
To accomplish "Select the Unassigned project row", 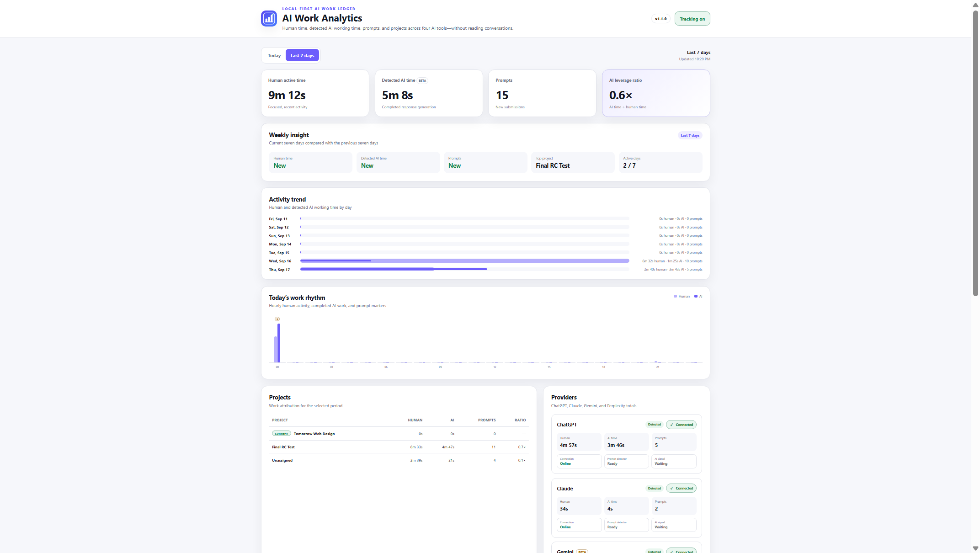I will (399, 460).
